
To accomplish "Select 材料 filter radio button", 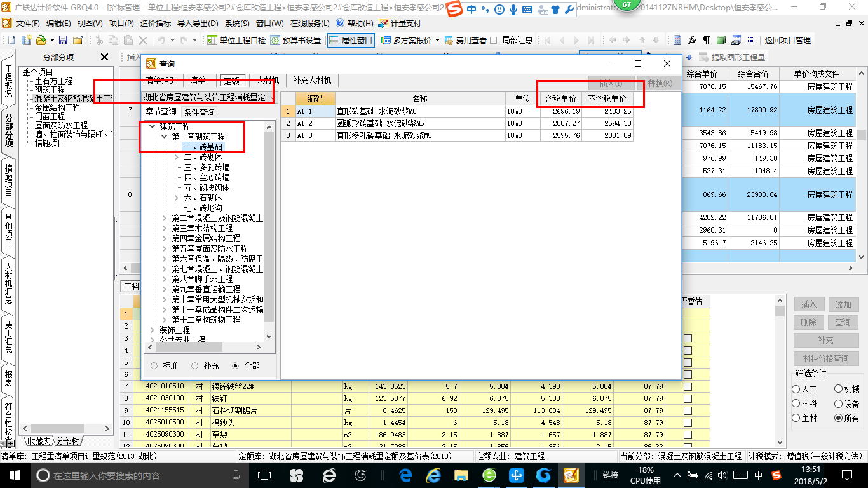I will 796,403.
